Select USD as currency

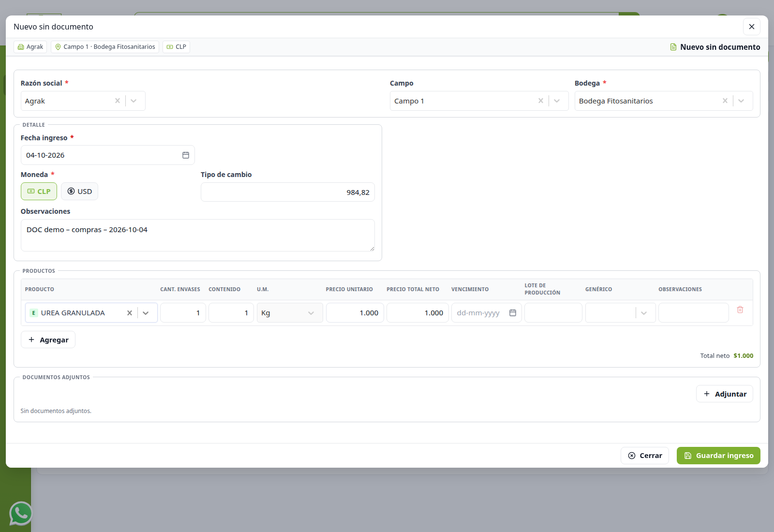coord(80,192)
